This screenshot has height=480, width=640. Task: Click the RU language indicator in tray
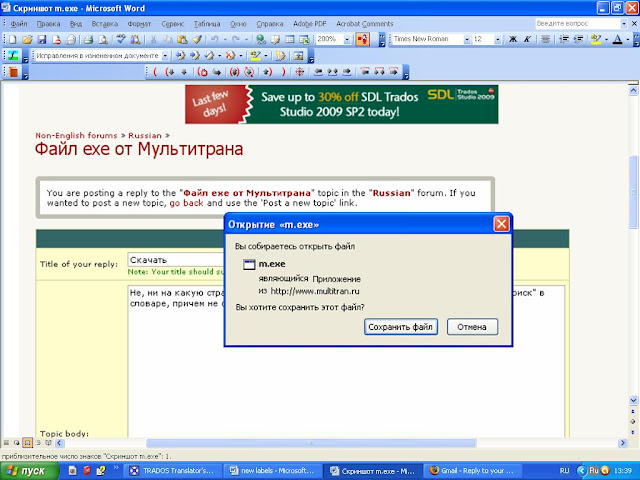[x=564, y=471]
